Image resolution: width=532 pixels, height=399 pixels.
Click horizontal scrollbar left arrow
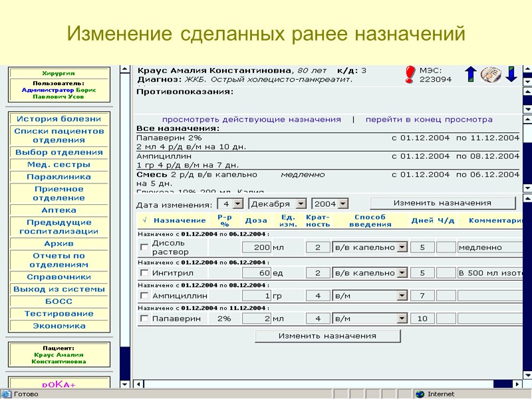click(x=138, y=384)
